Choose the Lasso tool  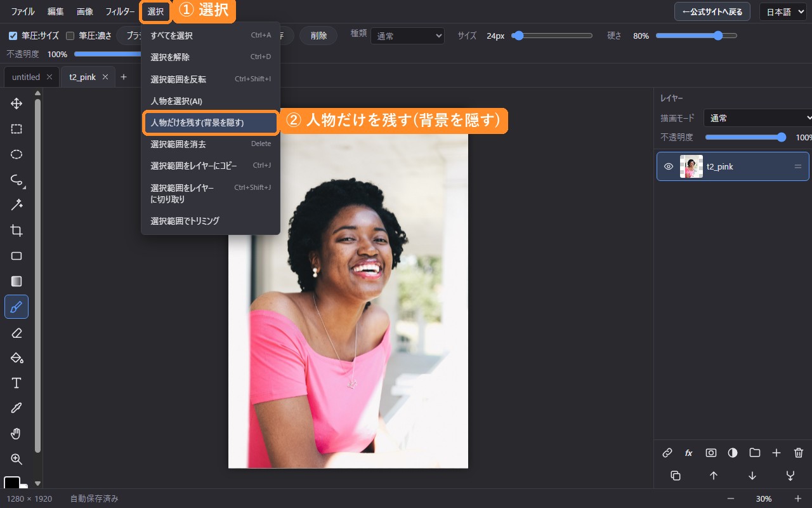(16, 180)
